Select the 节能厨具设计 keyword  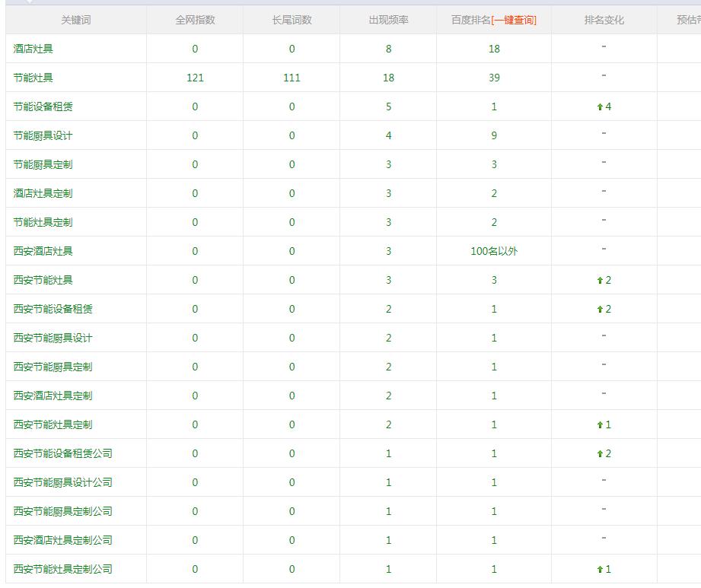pos(43,135)
